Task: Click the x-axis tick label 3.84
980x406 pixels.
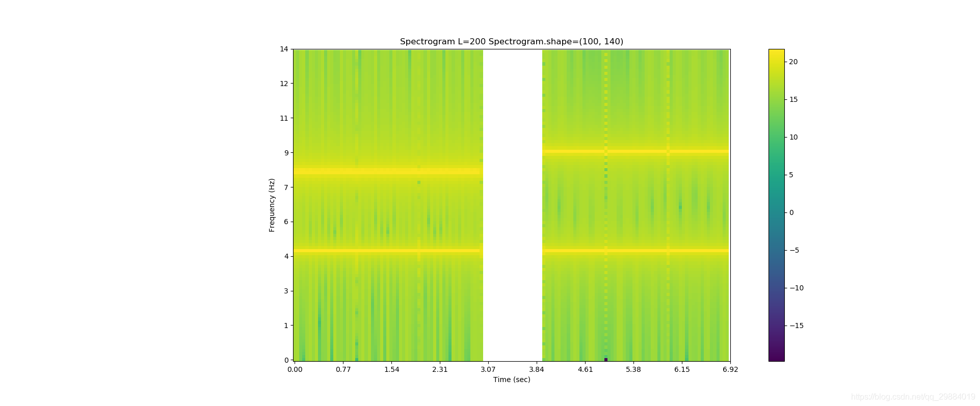Action: (537, 369)
